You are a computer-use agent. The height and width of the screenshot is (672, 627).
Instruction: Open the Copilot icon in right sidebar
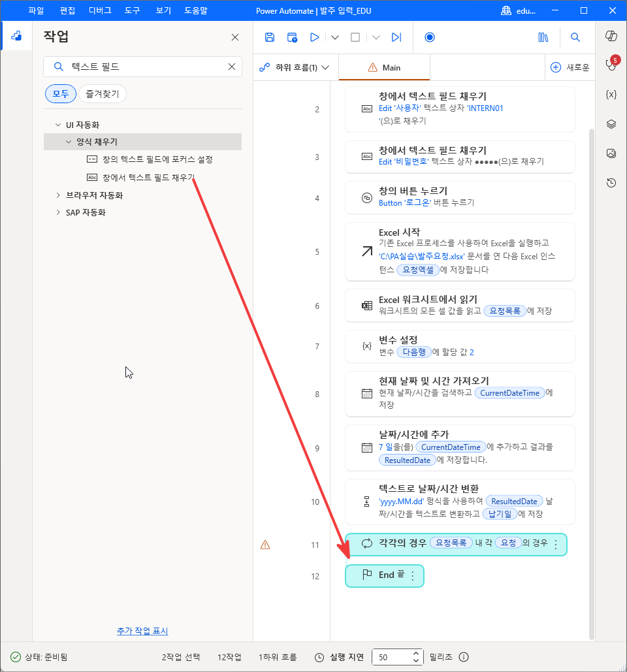611,36
